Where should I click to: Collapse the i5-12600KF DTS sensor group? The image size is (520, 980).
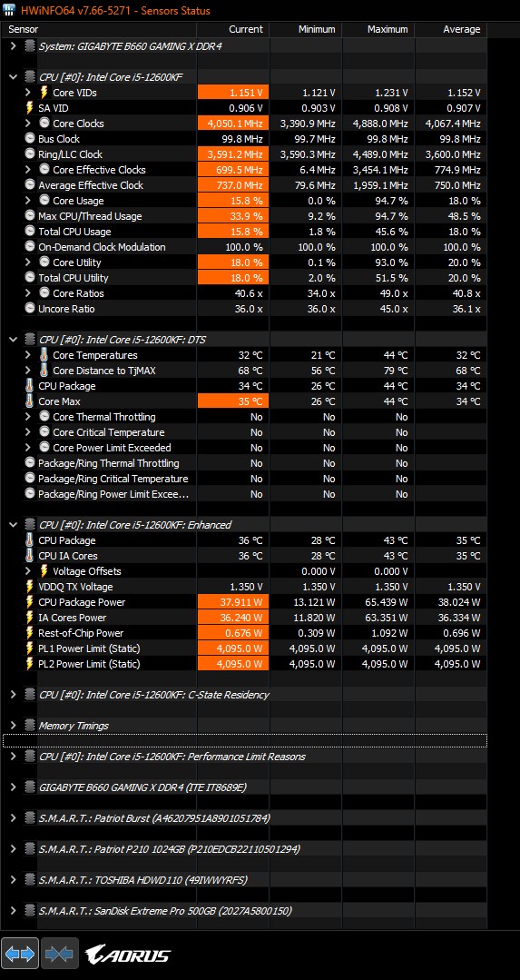tap(13, 340)
